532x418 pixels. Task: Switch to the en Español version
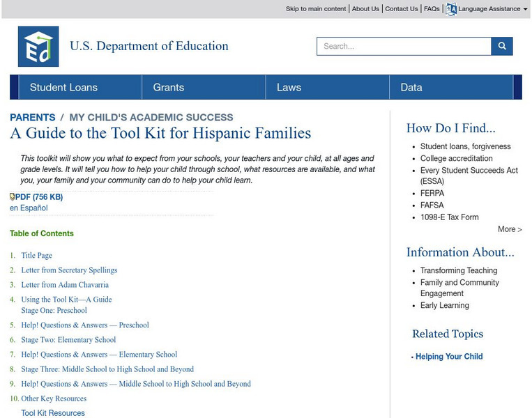point(29,208)
